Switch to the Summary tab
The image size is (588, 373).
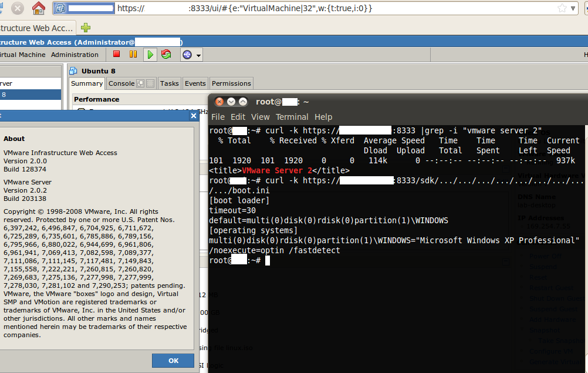coord(87,83)
